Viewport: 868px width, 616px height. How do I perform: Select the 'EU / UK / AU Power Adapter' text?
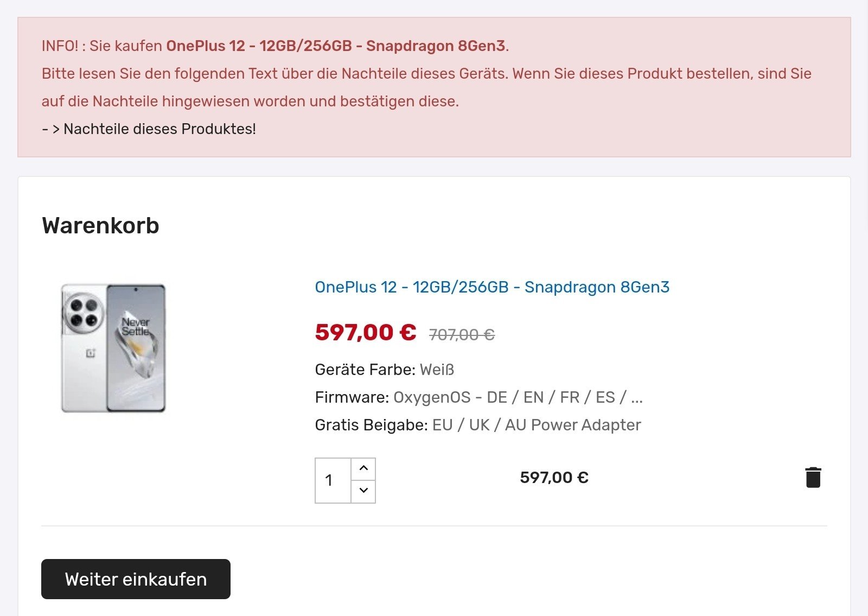point(537,425)
